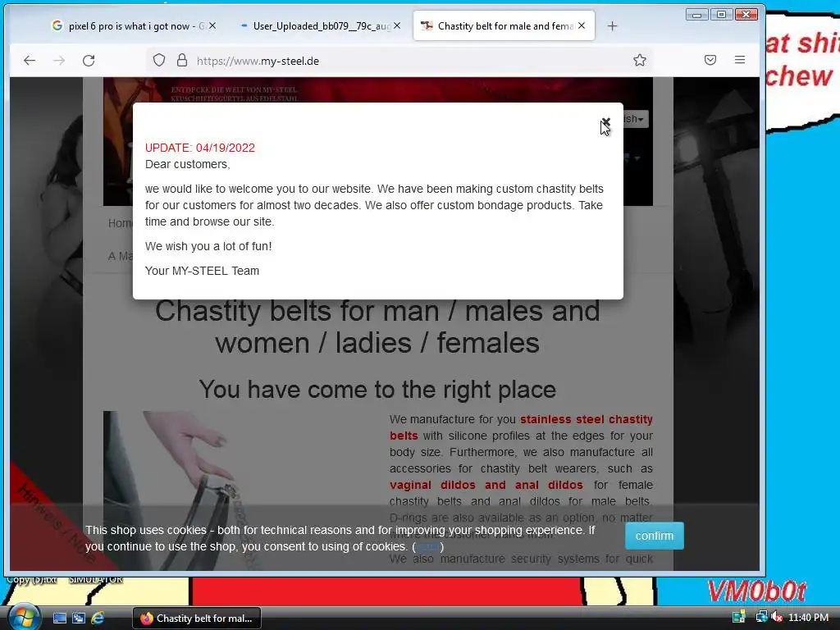The image size is (840, 630).
Task: Open the tracking protection shield icon
Action: click(159, 60)
